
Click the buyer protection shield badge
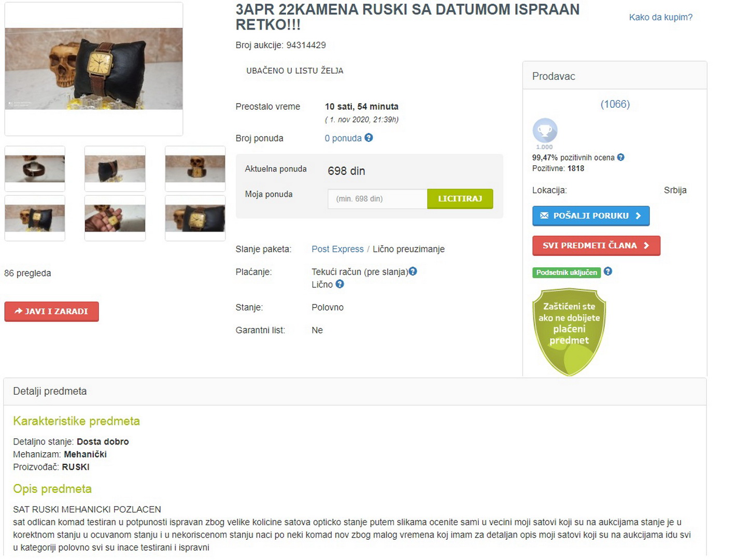pos(569,332)
